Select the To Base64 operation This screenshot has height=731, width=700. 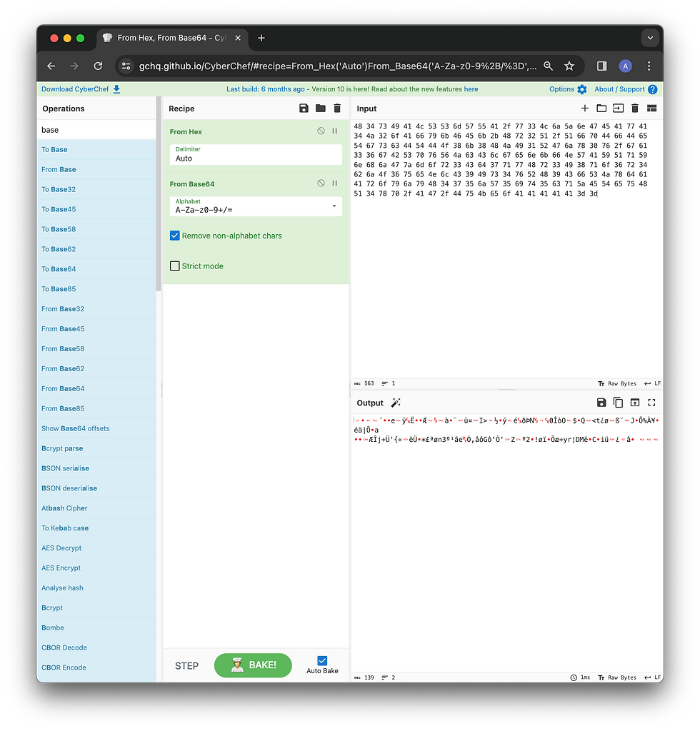point(96,269)
